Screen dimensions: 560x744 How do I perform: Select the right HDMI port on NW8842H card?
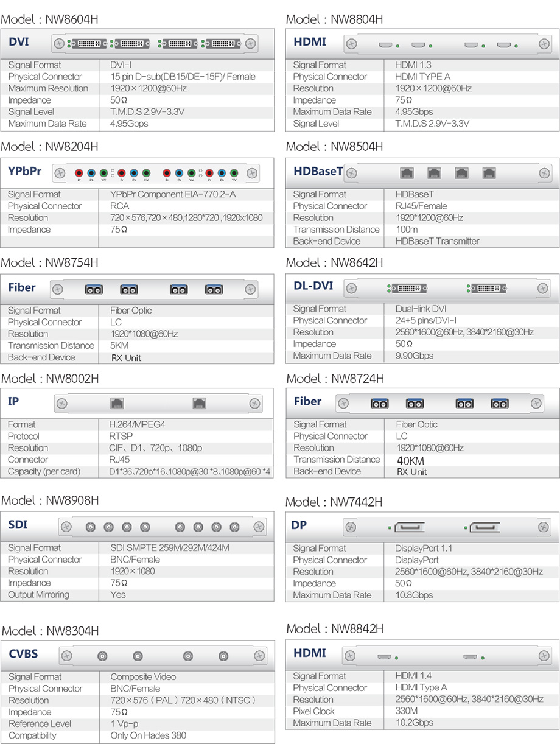point(470,657)
